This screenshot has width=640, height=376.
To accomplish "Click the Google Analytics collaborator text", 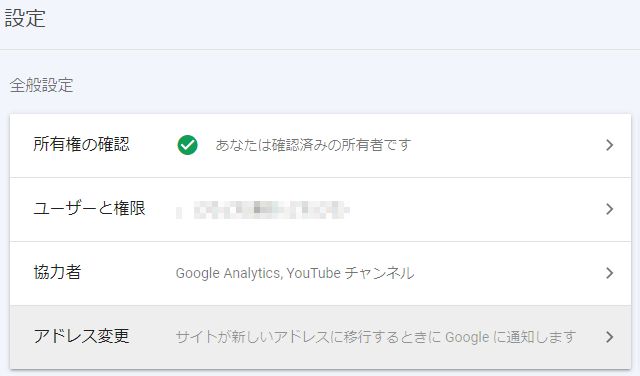I will (228, 273).
